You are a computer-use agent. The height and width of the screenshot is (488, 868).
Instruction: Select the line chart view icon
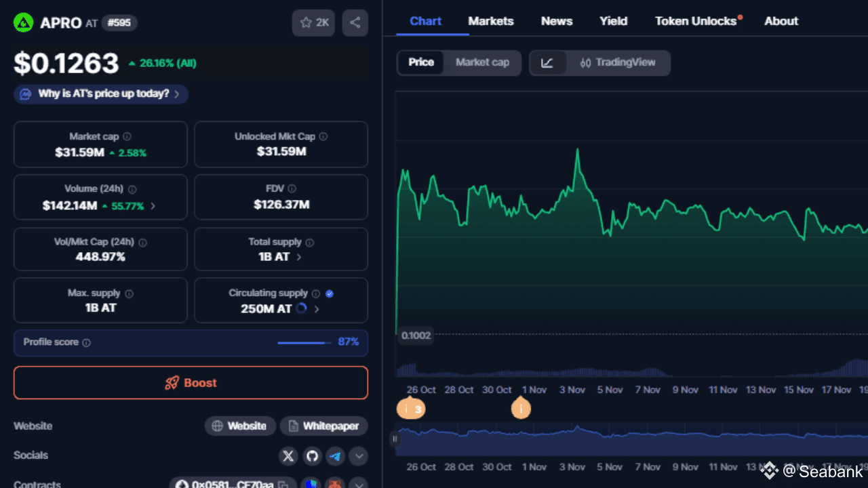[x=547, y=63]
